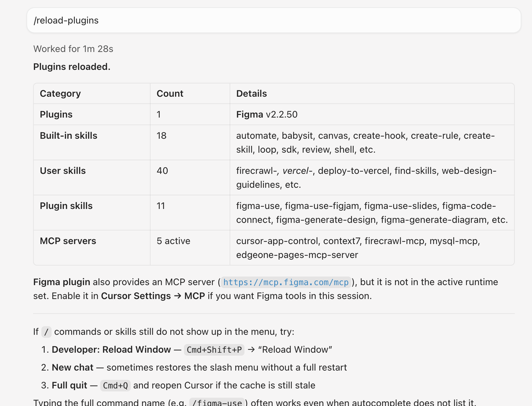Click the MCP servers row label
The width and height of the screenshot is (532, 406).
(x=68, y=241)
